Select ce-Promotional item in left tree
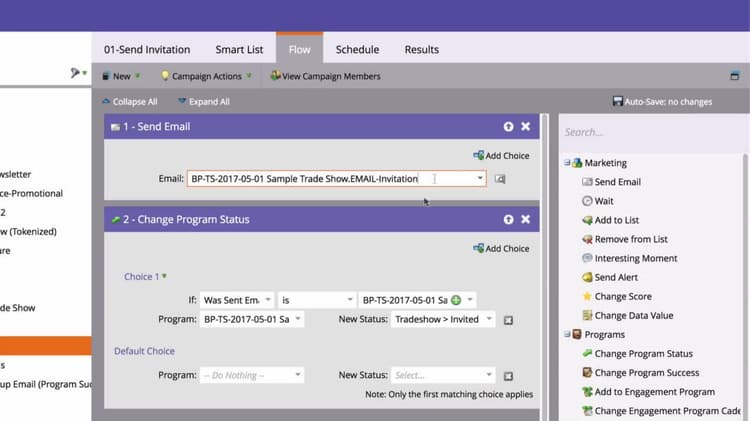 pyautogui.click(x=32, y=193)
